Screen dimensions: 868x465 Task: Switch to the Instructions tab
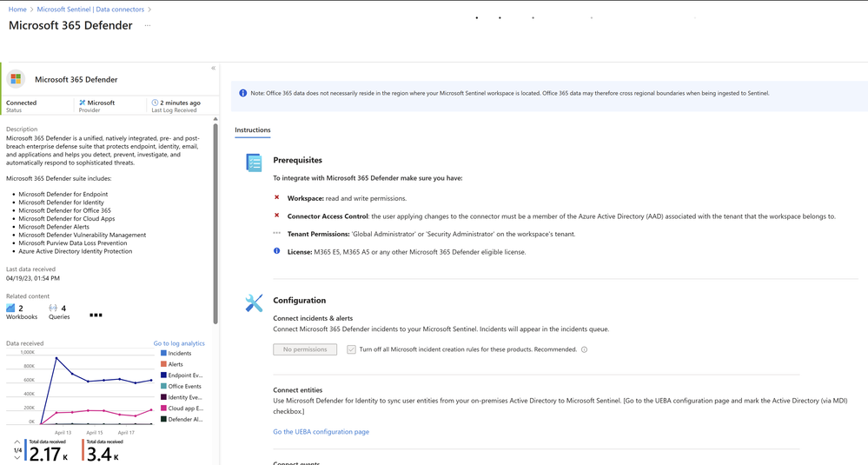pos(253,130)
